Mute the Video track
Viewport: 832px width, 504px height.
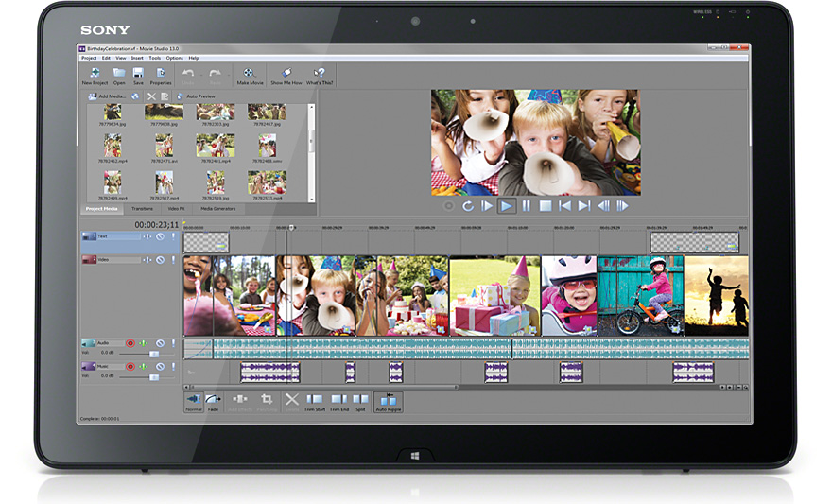tap(160, 260)
